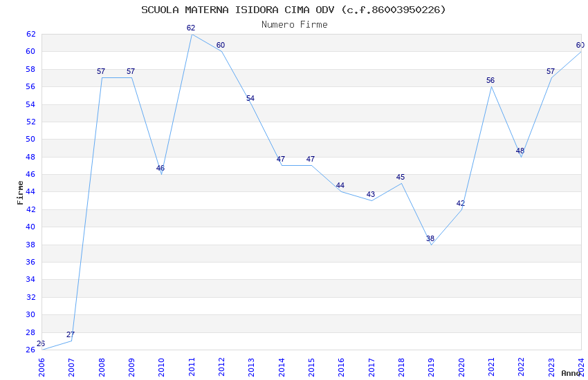Click y-axis tick label 48

(30, 157)
